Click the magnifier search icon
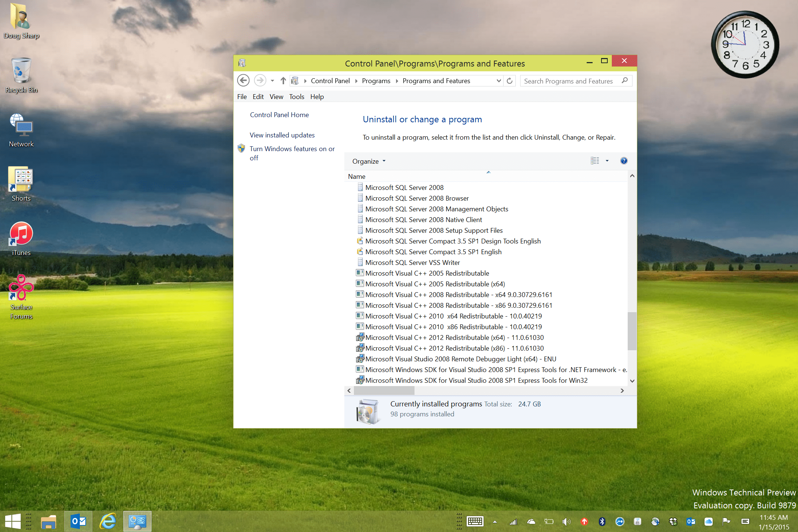The width and height of the screenshot is (798, 532). tap(625, 81)
